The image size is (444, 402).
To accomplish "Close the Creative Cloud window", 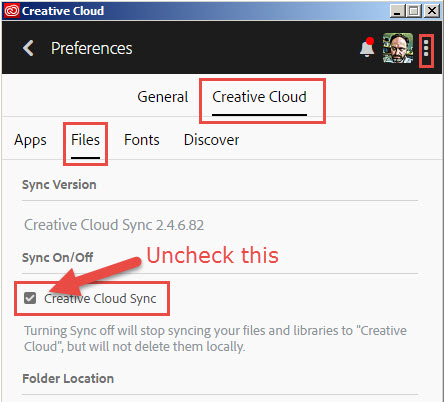I will click(x=432, y=11).
